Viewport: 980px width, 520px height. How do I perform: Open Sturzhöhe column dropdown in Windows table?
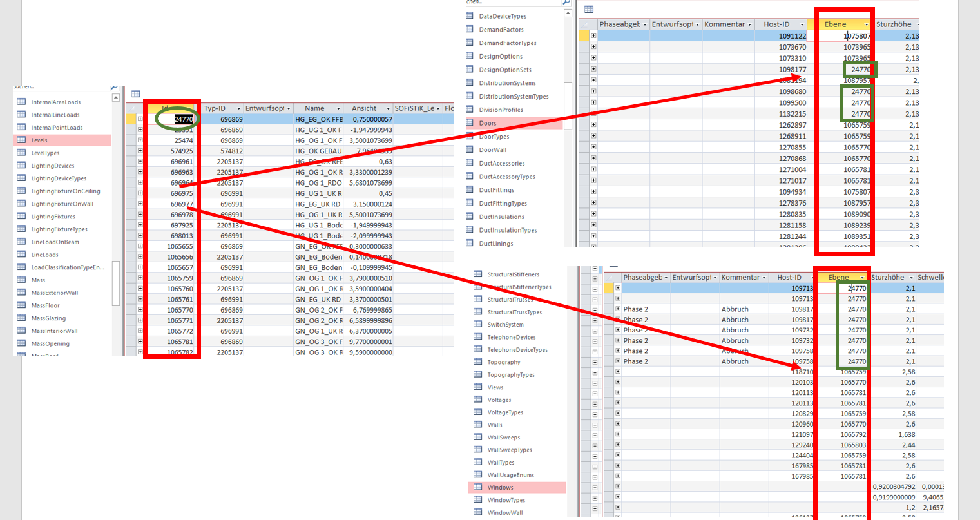pos(910,278)
